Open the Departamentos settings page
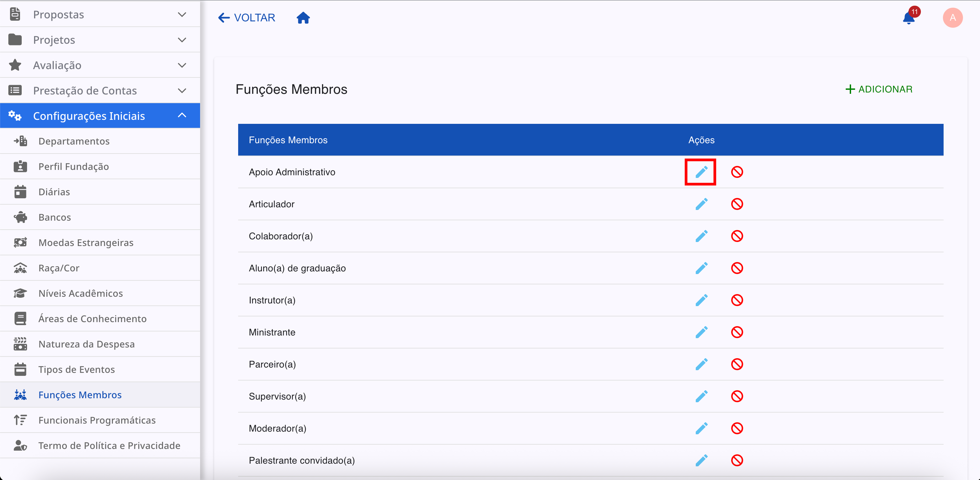This screenshot has height=480, width=980. click(73, 141)
